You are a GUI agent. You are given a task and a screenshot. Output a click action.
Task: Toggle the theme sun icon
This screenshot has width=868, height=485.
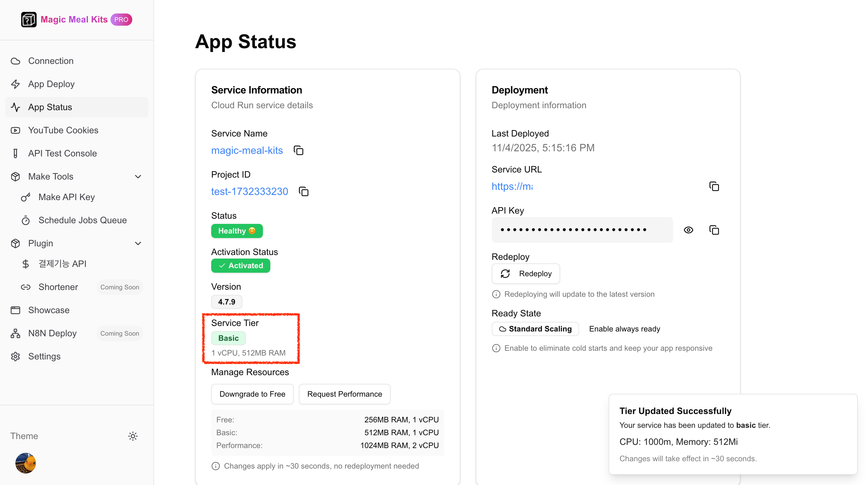[133, 436]
